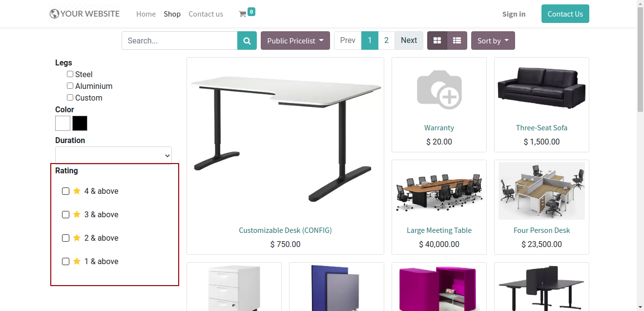Enable the Aluminium legs filter
The width and height of the screenshot is (644, 311).
[x=70, y=86]
